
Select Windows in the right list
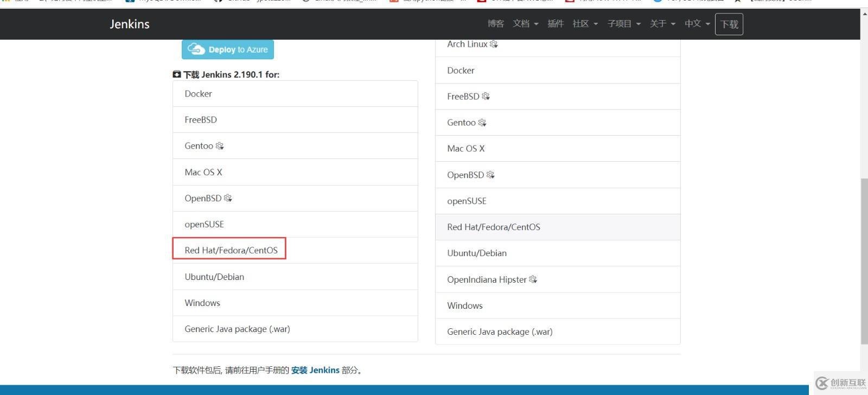pyautogui.click(x=558, y=305)
